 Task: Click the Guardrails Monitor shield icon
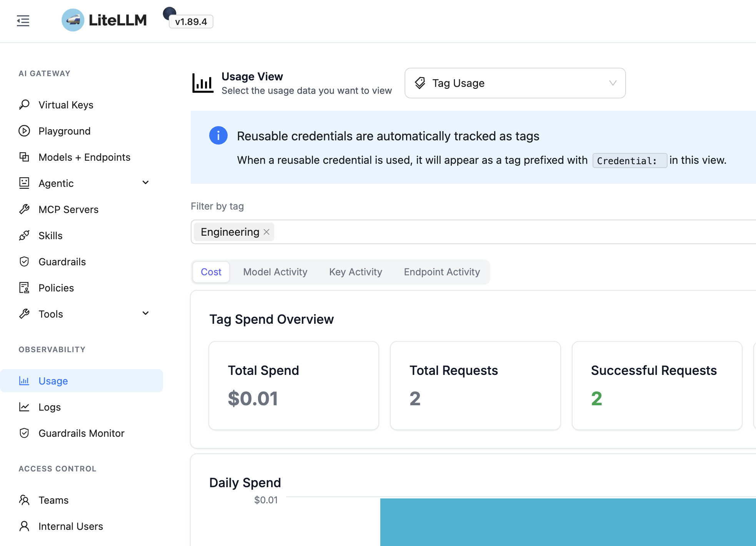pos(24,433)
